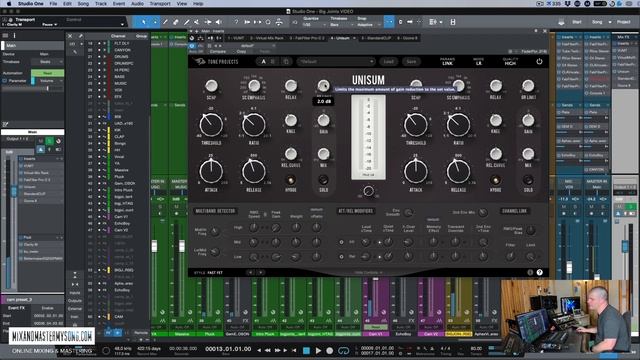640x360 pixels.
Task: Select the A preset state in Unisum
Action: 263,62
